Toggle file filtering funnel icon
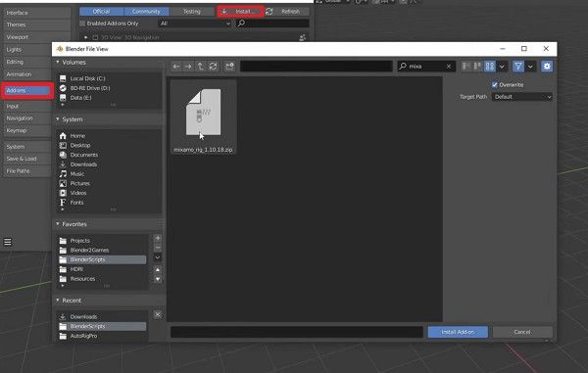Image resolution: width=588 pixels, height=373 pixels. (x=518, y=67)
